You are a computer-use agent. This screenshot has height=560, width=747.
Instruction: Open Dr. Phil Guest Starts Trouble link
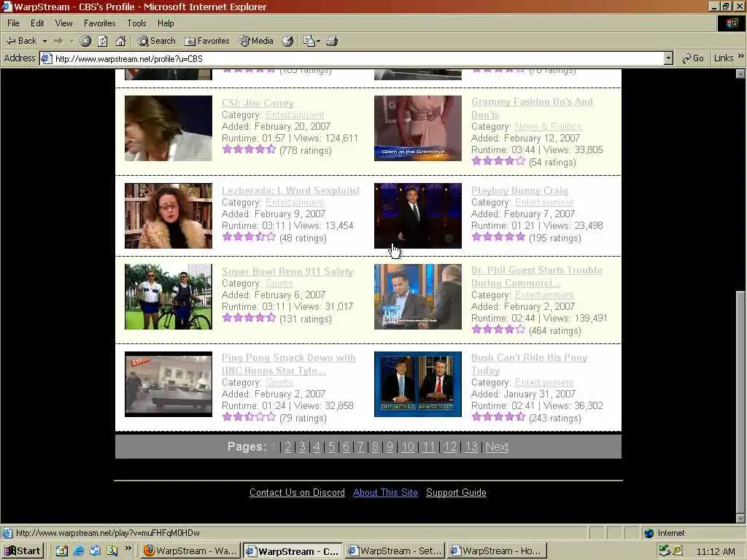pyautogui.click(x=536, y=276)
